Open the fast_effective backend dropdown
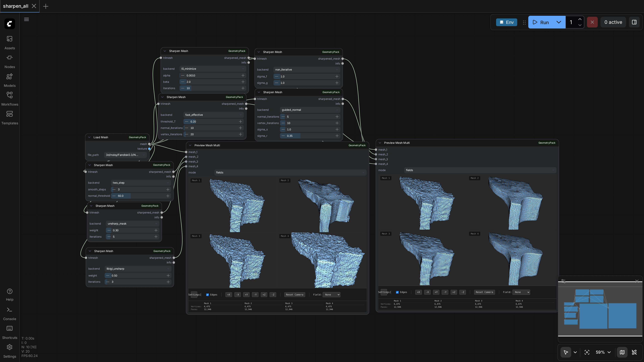644x362 pixels. coord(213,115)
